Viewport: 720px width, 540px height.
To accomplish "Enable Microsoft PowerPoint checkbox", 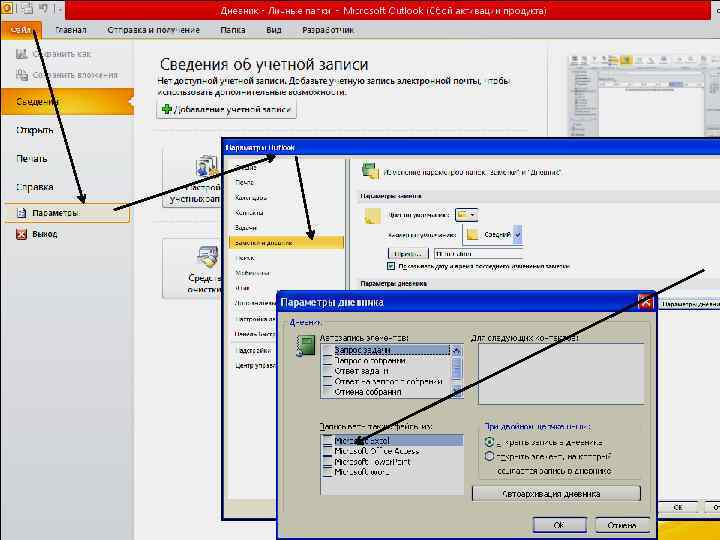I will 327,461.
